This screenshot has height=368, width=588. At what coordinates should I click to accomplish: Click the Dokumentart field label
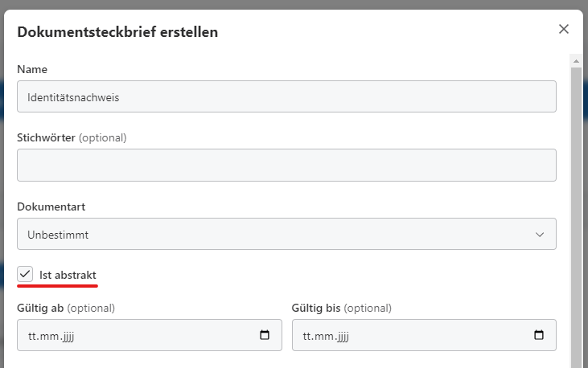pos(51,206)
